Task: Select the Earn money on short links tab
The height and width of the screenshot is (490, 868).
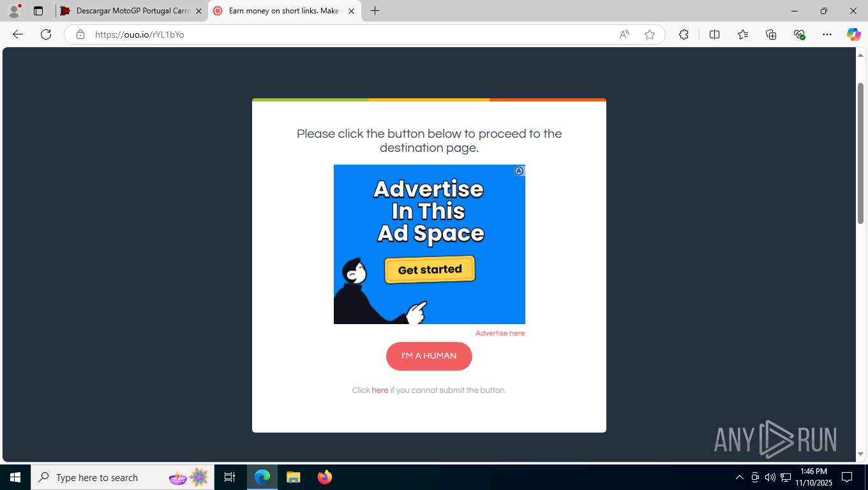Action: [285, 11]
